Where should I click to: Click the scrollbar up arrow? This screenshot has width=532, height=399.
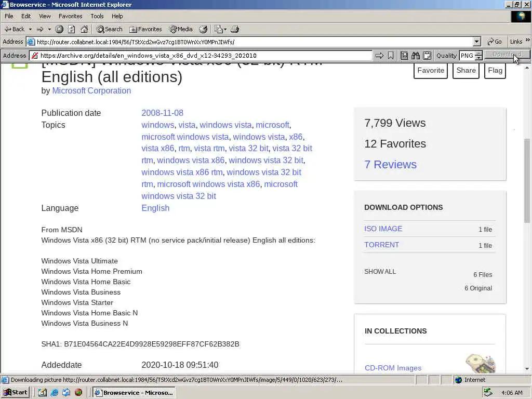527,68
